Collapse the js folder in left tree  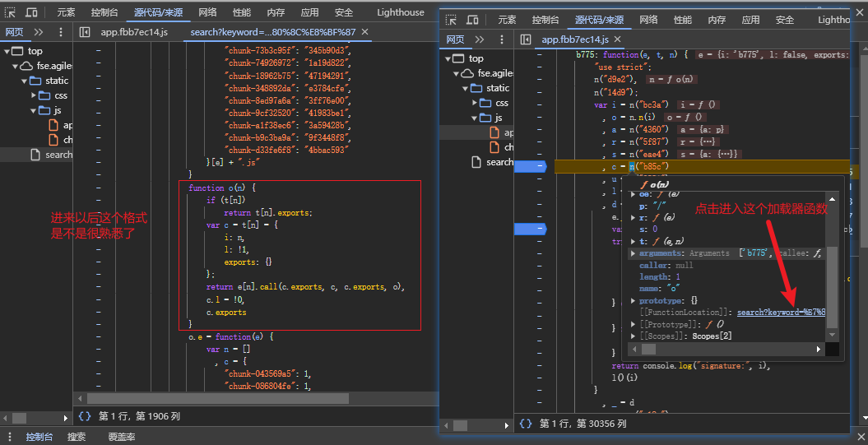tap(34, 111)
